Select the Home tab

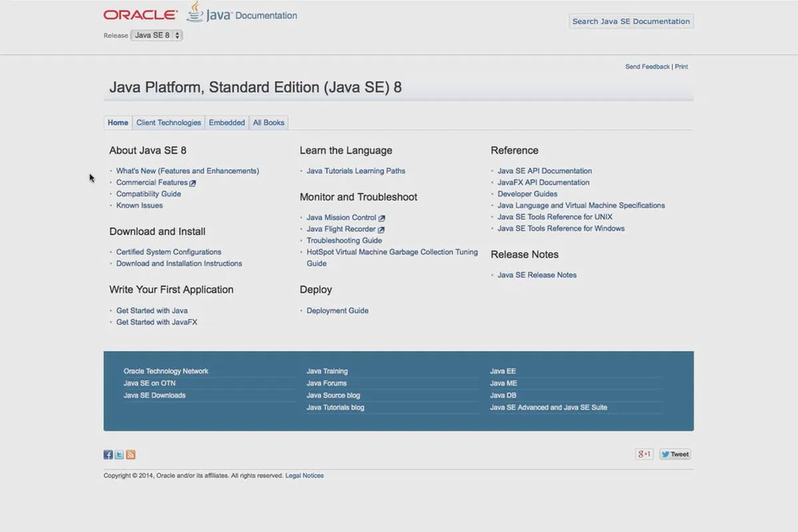tap(118, 122)
